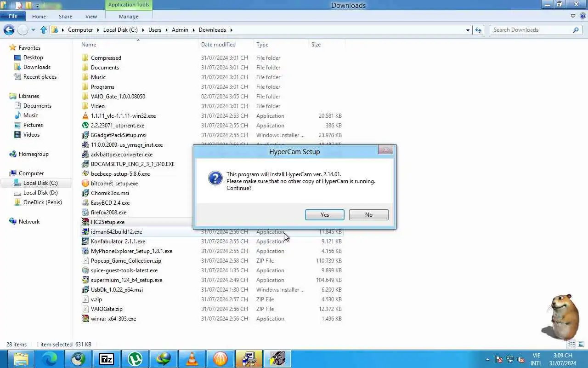Go back with the blue Back arrow
Viewport: 588px width, 368px height.
coord(9,30)
